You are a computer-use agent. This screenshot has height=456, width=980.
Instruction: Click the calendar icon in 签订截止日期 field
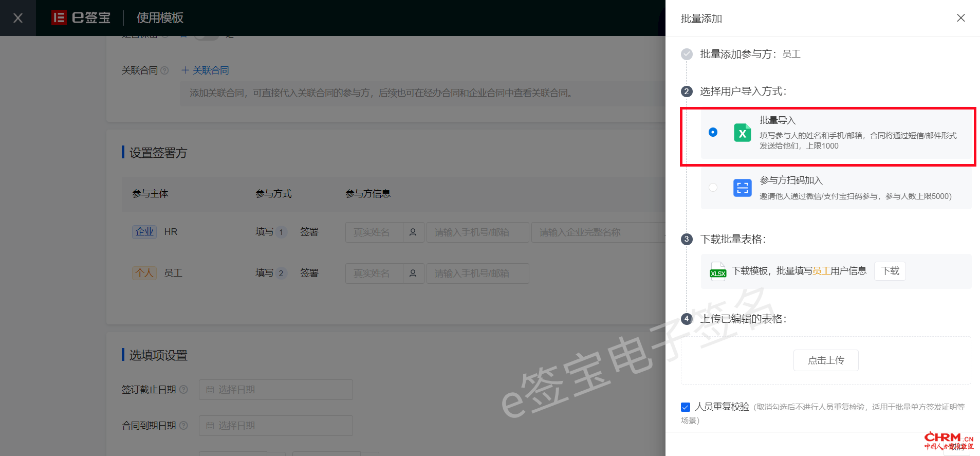pyautogui.click(x=210, y=390)
